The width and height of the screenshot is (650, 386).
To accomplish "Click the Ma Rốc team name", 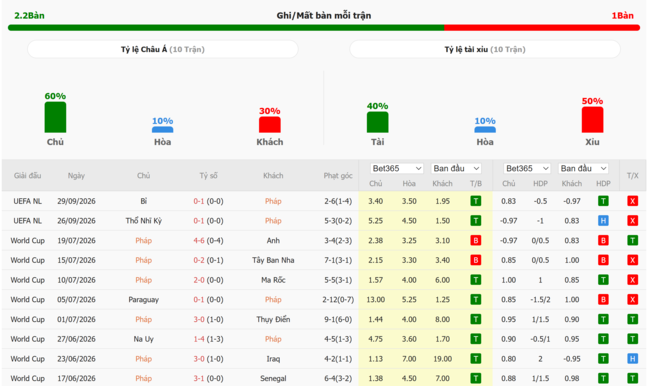I will pos(273,280).
